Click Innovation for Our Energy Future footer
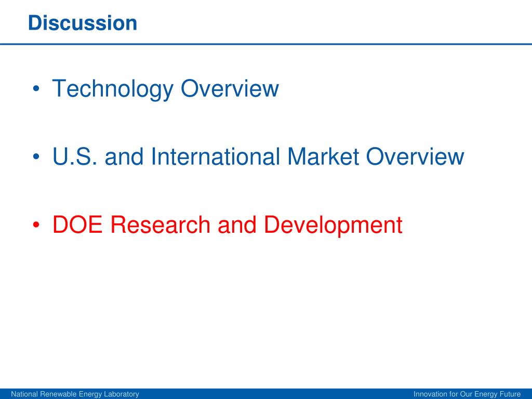The width and height of the screenshot is (532, 399). (x=467, y=394)
